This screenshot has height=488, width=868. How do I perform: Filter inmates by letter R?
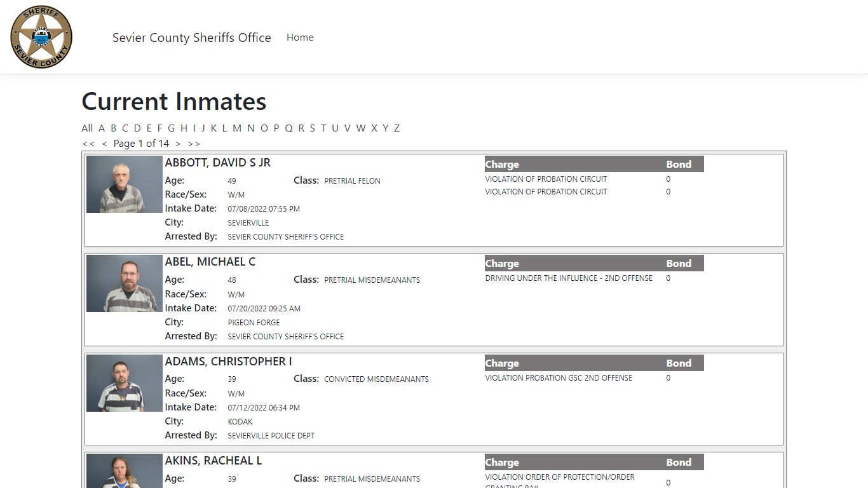click(x=301, y=128)
